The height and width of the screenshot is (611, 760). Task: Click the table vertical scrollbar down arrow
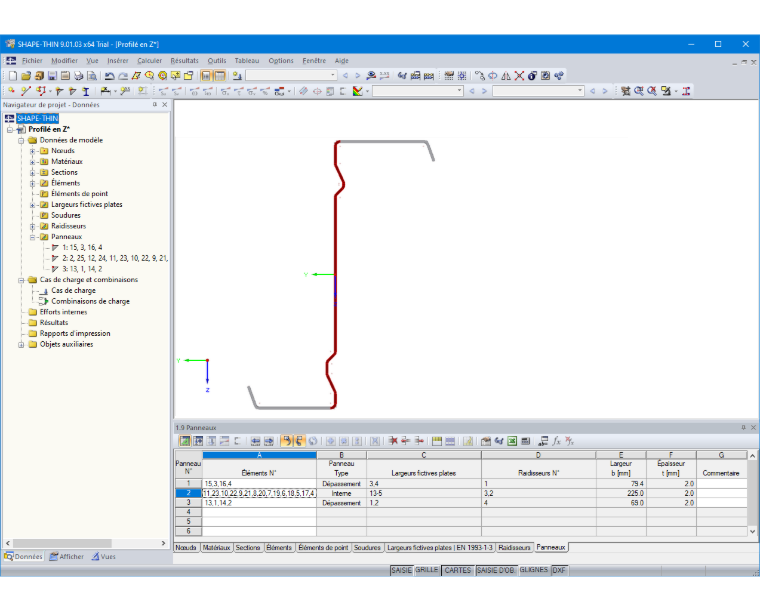[x=752, y=532]
